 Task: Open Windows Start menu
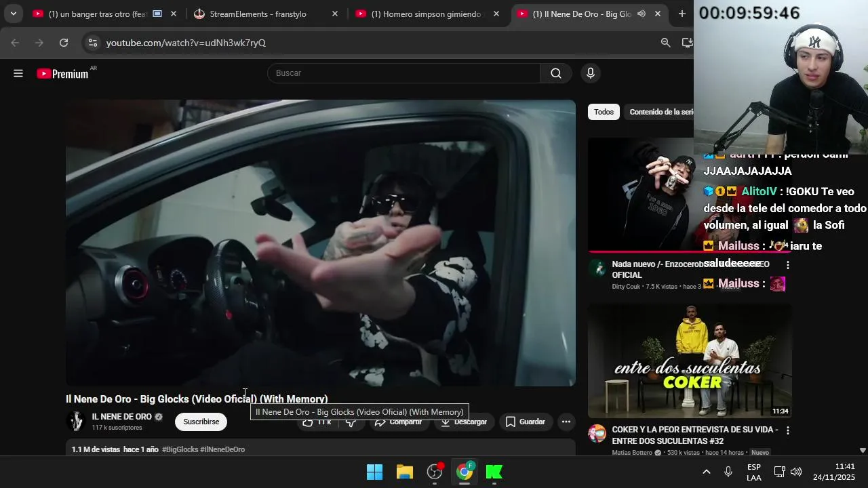coord(374,472)
